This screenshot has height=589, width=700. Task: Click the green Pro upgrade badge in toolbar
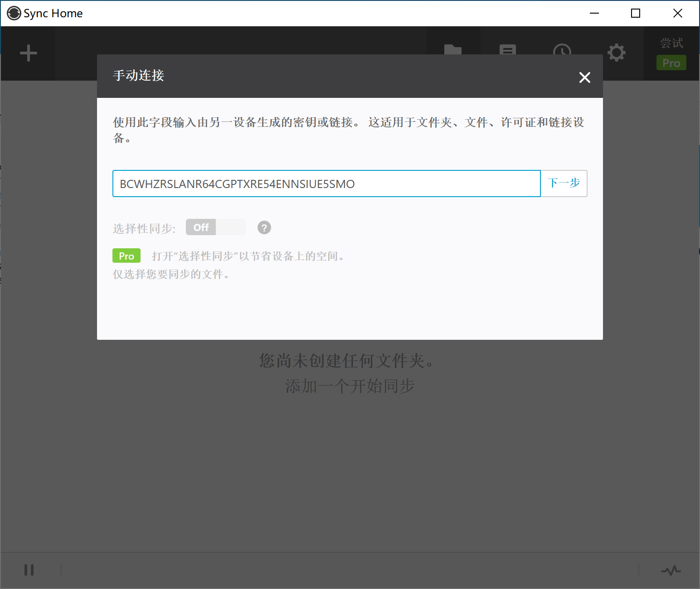click(671, 63)
